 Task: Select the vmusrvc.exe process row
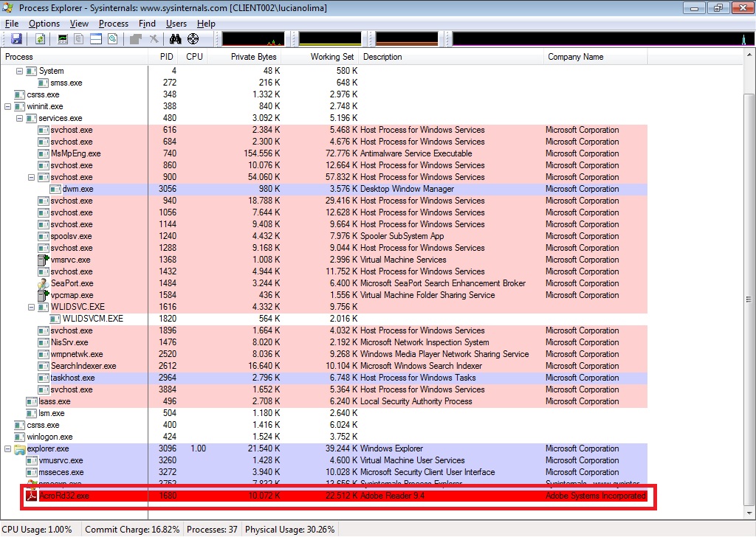(324, 460)
